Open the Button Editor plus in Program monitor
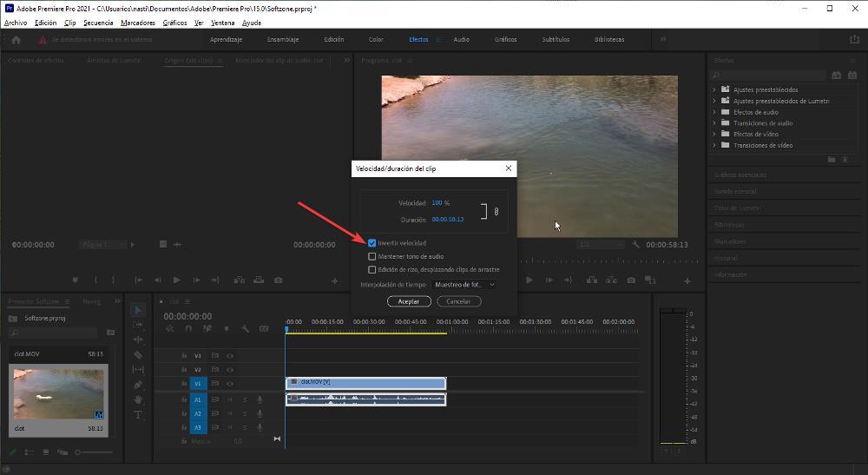The width and height of the screenshot is (868, 475). point(687,280)
